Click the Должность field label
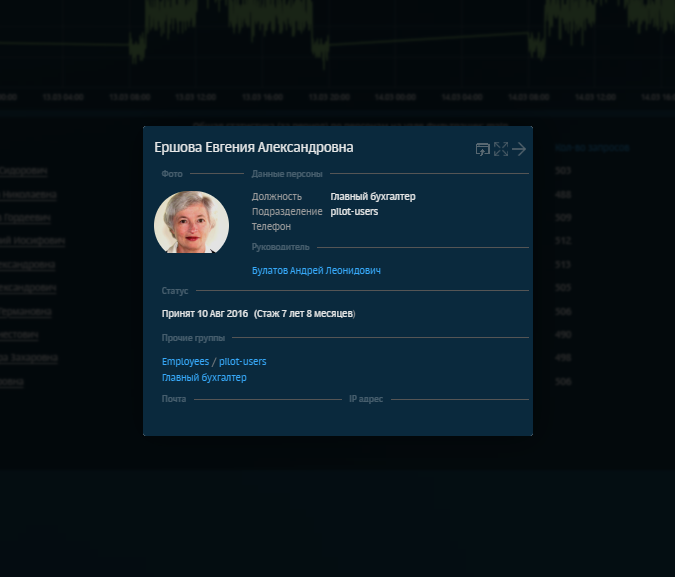 click(x=277, y=196)
